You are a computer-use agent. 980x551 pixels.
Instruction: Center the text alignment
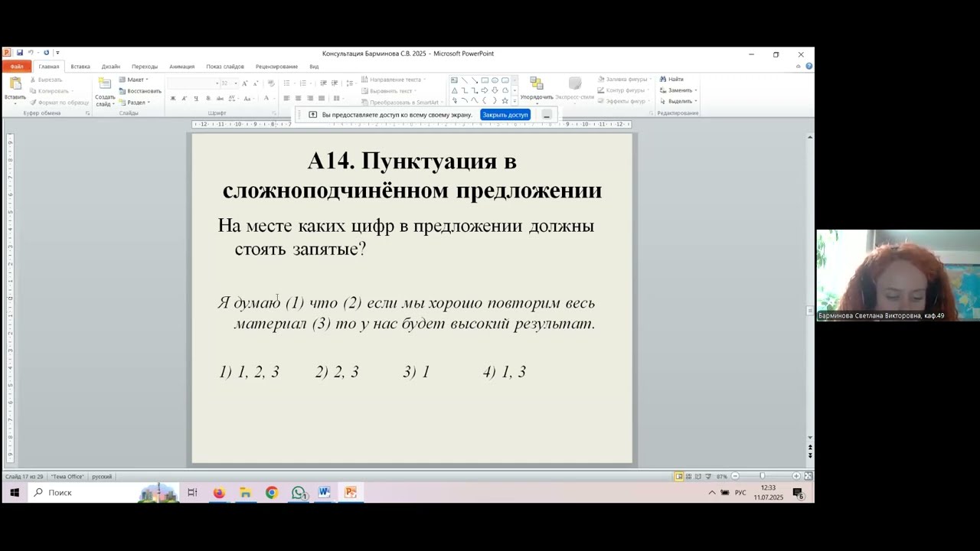pos(299,98)
